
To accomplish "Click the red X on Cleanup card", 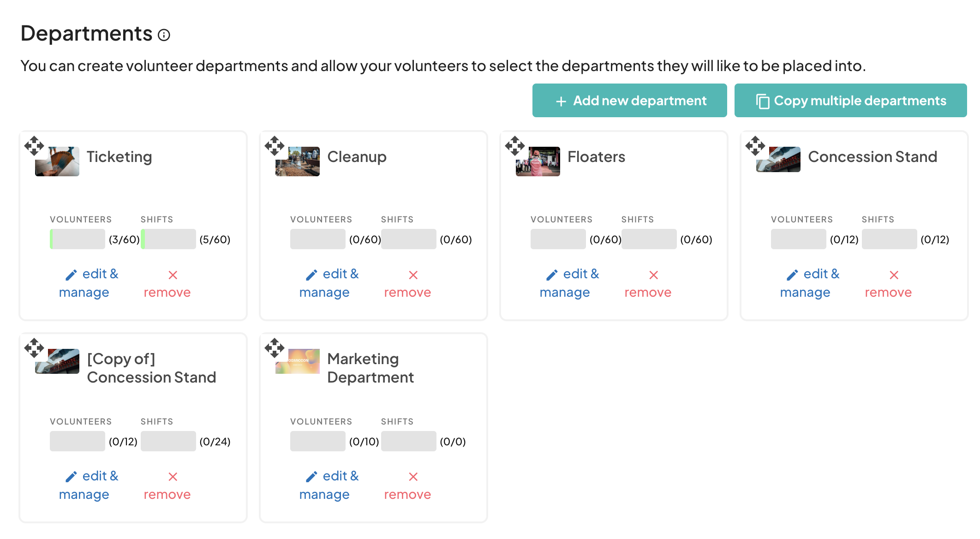I will point(413,275).
